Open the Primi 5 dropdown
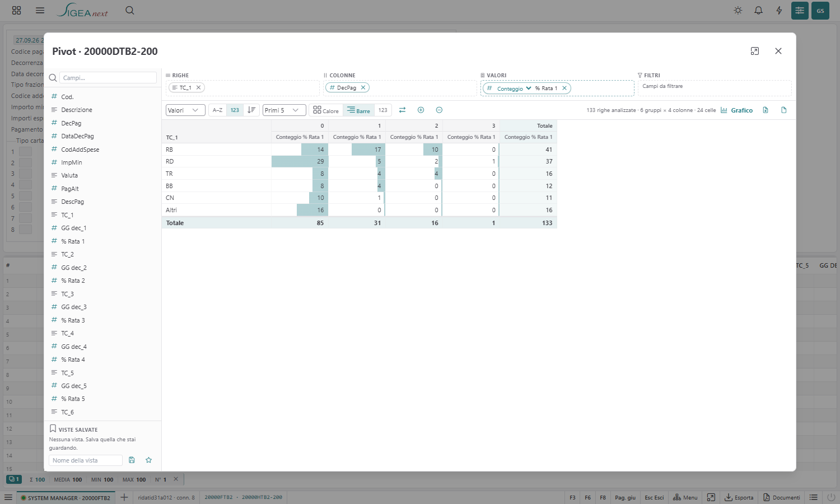 tap(284, 110)
